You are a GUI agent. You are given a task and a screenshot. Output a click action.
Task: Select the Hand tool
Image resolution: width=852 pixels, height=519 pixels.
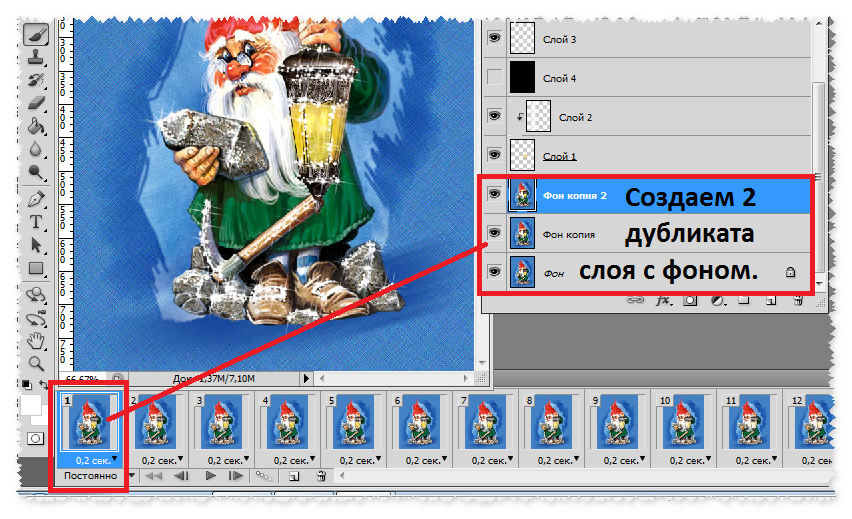36,341
